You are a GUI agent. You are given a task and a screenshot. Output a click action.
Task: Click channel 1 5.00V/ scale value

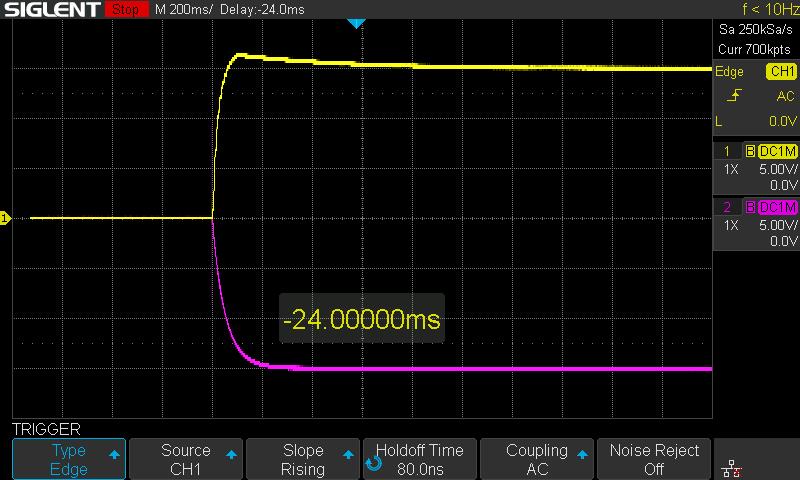tap(778, 169)
